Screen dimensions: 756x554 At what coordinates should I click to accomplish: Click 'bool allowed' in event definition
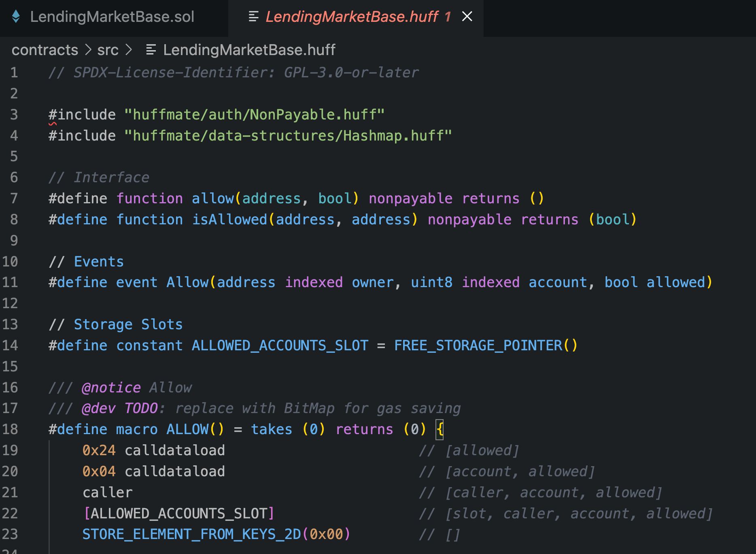[655, 282]
